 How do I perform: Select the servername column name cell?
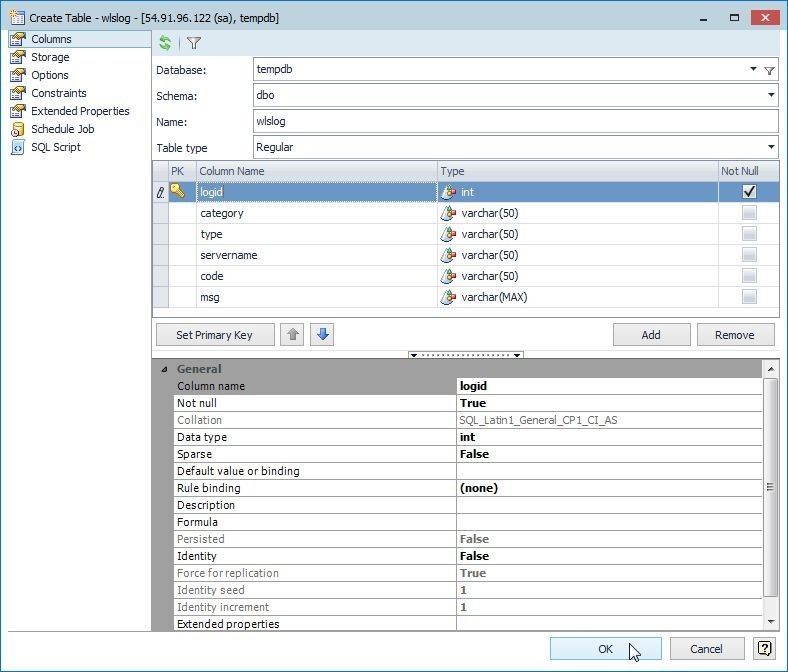(x=317, y=255)
